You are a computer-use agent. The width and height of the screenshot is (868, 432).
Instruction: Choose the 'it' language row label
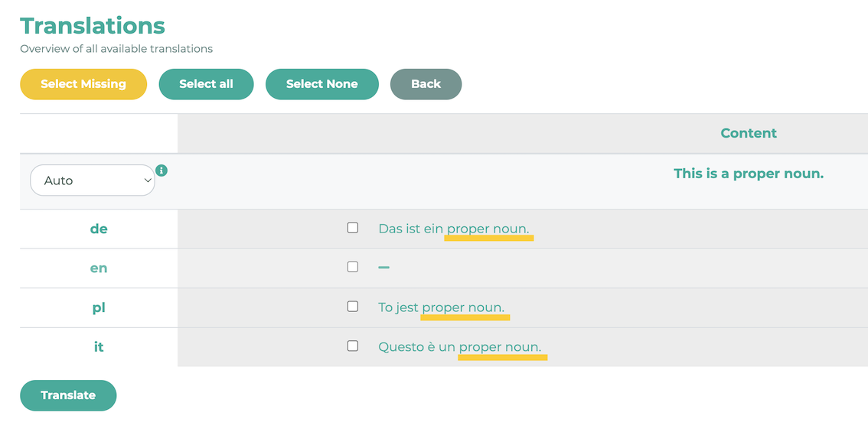pyautogui.click(x=99, y=347)
